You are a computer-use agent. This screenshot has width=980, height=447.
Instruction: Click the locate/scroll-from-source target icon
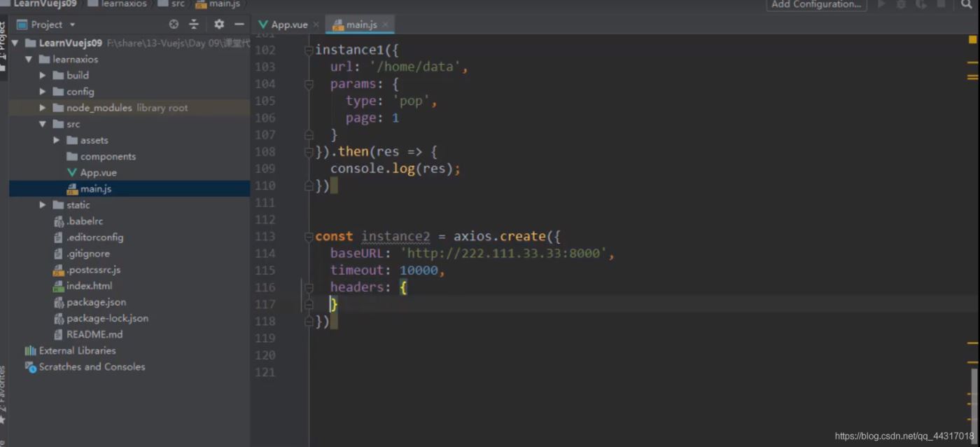point(174,25)
